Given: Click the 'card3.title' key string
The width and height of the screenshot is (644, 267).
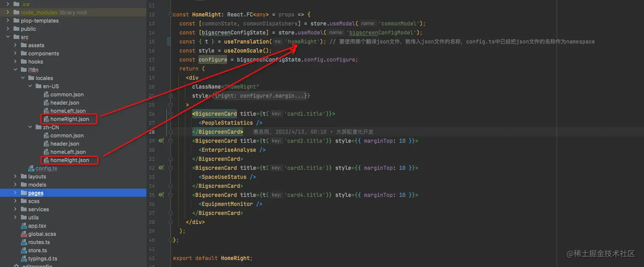Looking at the screenshot, I should 306,168.
